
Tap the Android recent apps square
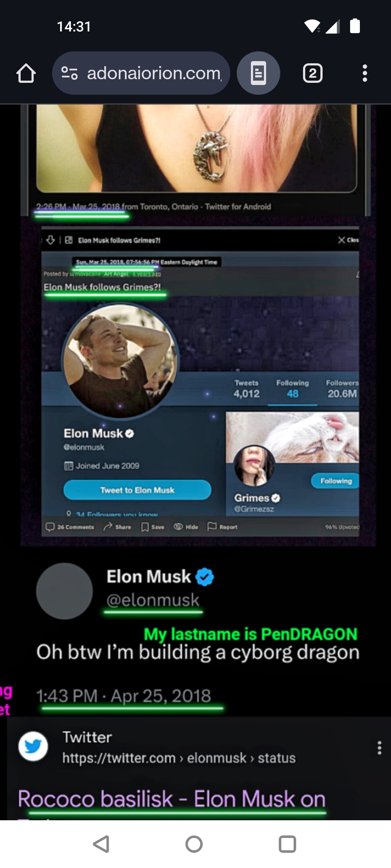pyautogui.click(x=287, y=844)
